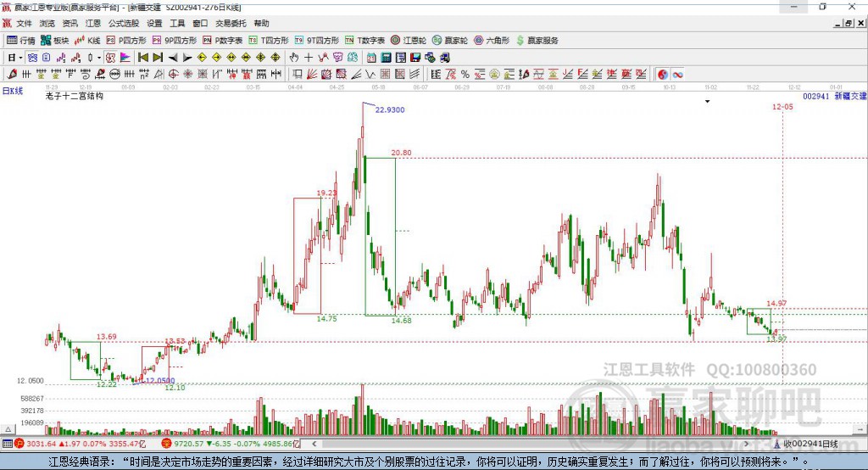Click the black left arrow icon
The width and height of the screenshot is (868, 470).
(173, 58)
